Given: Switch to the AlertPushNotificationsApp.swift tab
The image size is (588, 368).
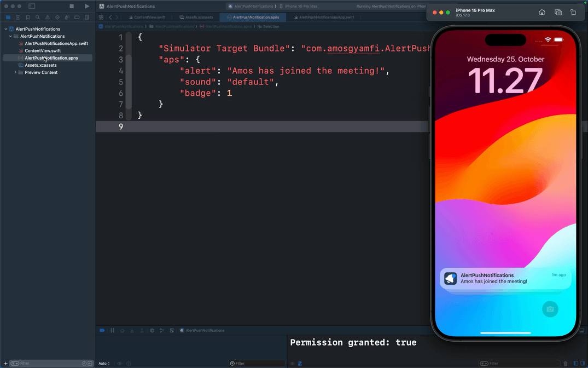Looking at the screenshot, I should (x=324, y=18).
